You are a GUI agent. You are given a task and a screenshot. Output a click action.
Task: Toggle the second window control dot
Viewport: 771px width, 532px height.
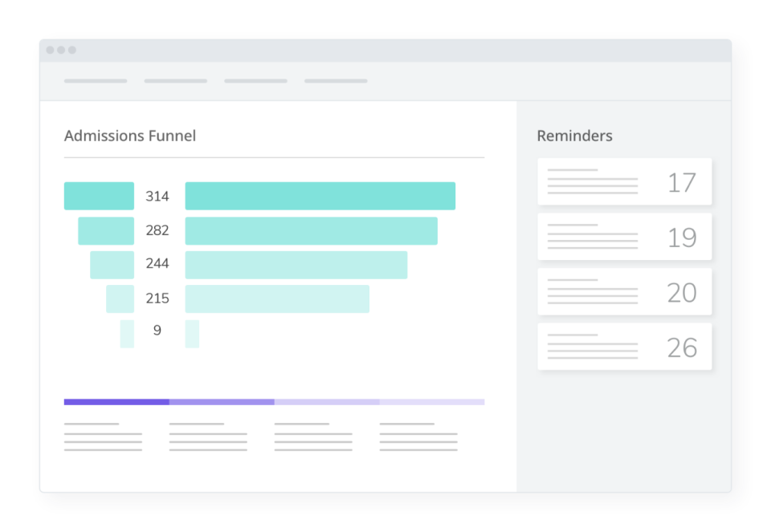pos(61,49)
